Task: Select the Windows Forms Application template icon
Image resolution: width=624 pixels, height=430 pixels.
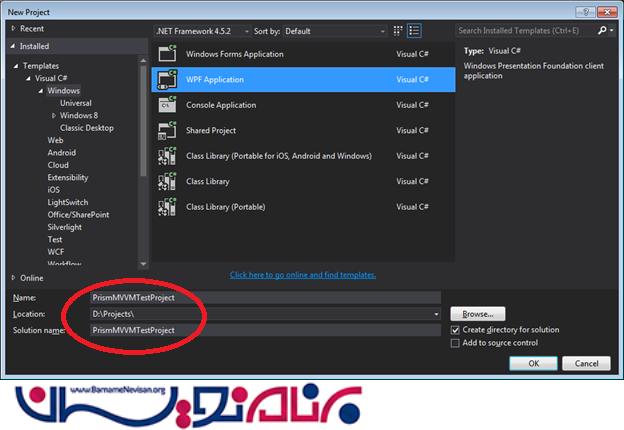Action: coord(167,53)
